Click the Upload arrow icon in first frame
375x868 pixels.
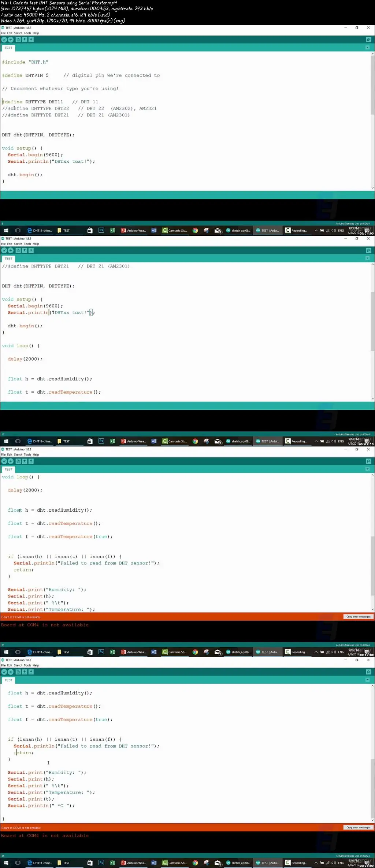(x=11, y=40)
